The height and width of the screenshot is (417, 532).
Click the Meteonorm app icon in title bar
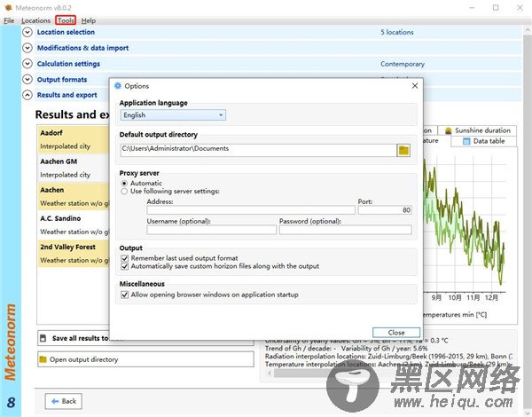point(9,7)
